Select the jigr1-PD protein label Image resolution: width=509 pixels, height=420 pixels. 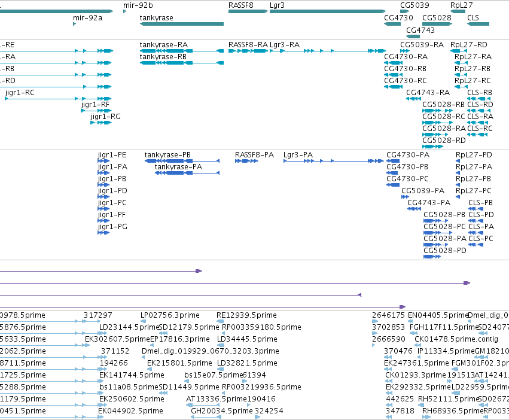click(112, 191)
